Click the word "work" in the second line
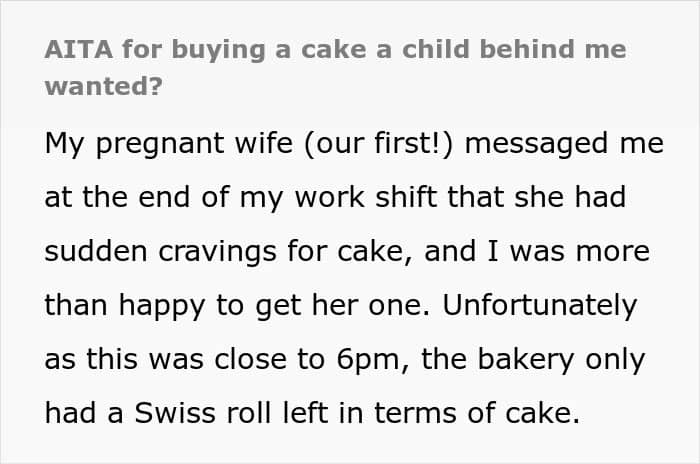 point(329,197)
